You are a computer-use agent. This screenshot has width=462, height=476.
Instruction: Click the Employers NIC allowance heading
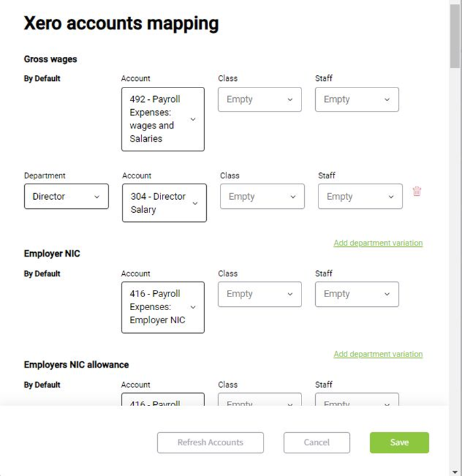point(76,364)
